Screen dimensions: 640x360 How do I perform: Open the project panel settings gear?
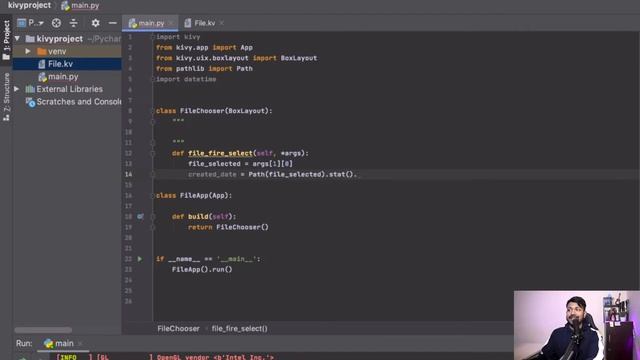click(96, 23)
